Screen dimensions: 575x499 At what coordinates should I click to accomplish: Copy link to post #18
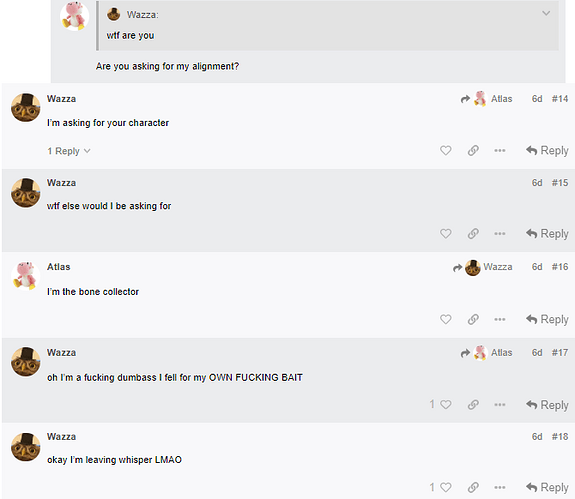473,487
